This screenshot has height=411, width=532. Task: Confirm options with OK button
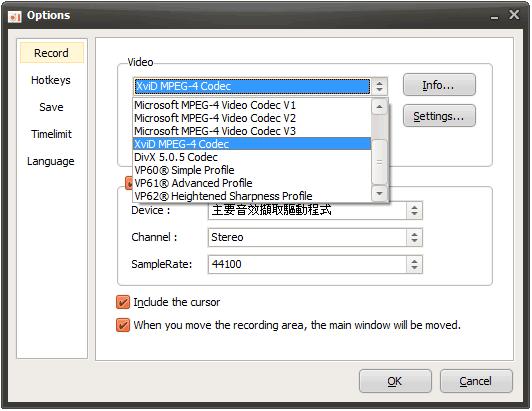395,381
